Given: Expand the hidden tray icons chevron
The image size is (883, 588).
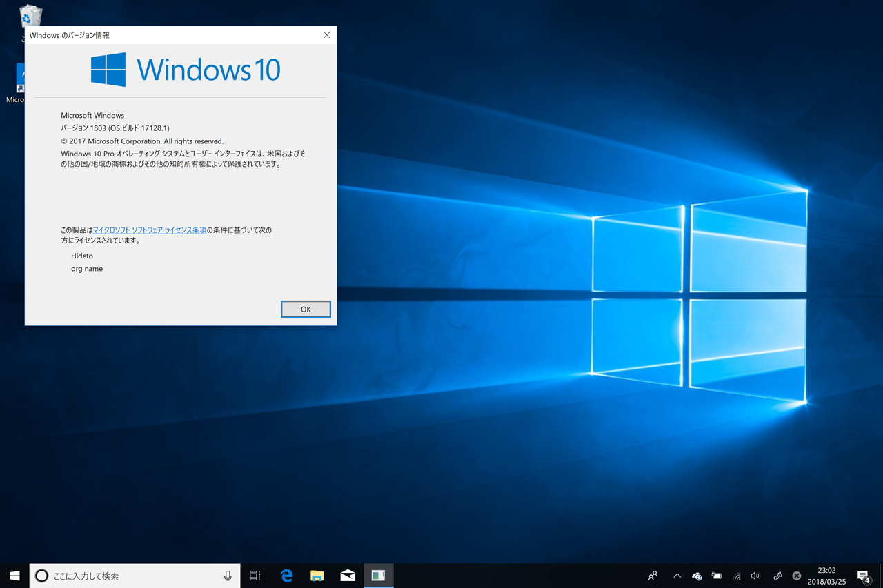Looking at the screenshot, I should (x=677, y=576).
